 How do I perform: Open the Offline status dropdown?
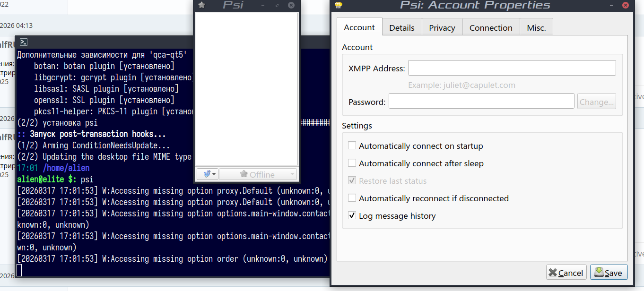[x=258, y=174]
